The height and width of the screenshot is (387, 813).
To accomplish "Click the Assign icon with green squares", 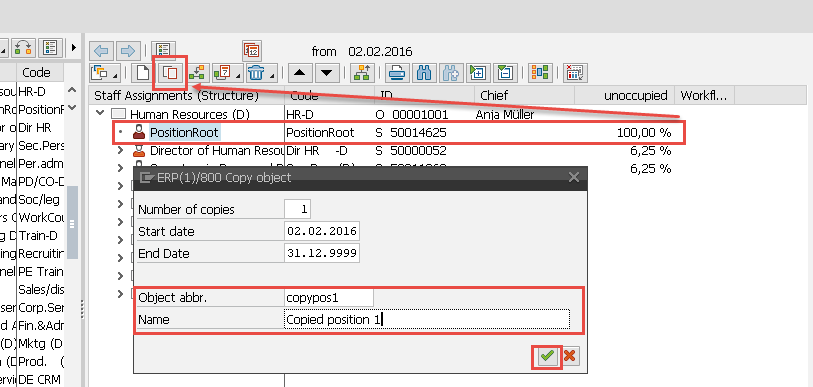I will pos(197,73).
